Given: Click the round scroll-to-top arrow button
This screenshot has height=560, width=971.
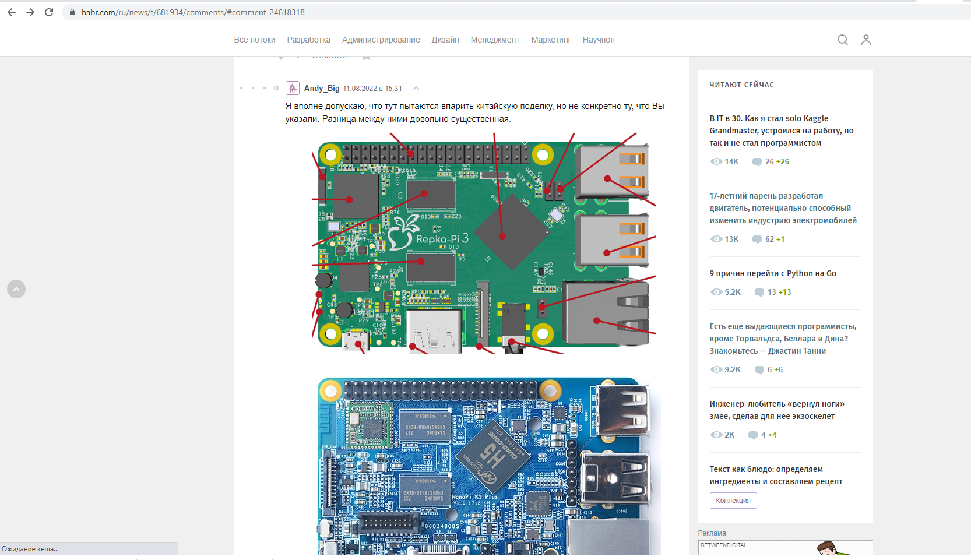Looking at the screenshot, I should [x=16, y=289].
